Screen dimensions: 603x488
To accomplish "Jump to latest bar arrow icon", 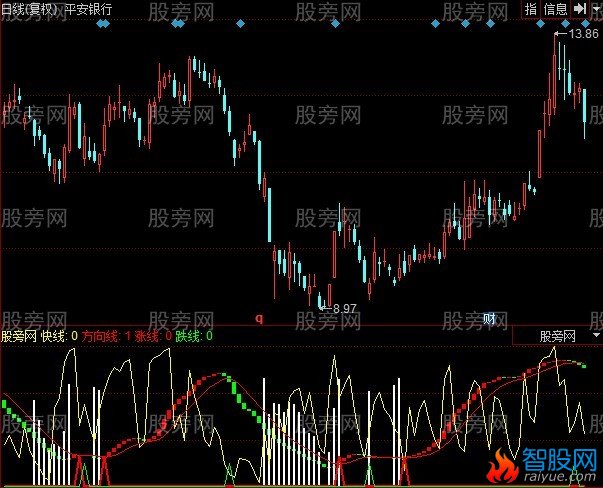I will point(580,8).
